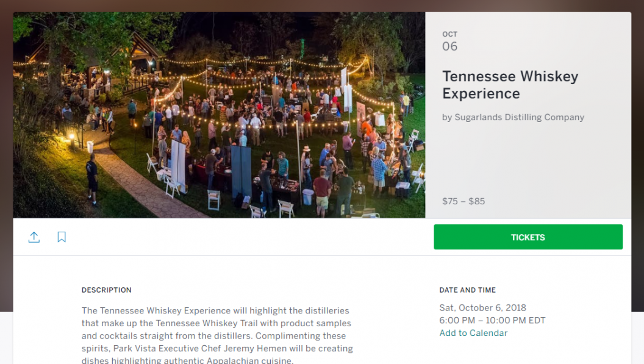This screenshot has height=364, width=644.
Task: Click the $75 – $85 price range
Action: tap(463, 201)
